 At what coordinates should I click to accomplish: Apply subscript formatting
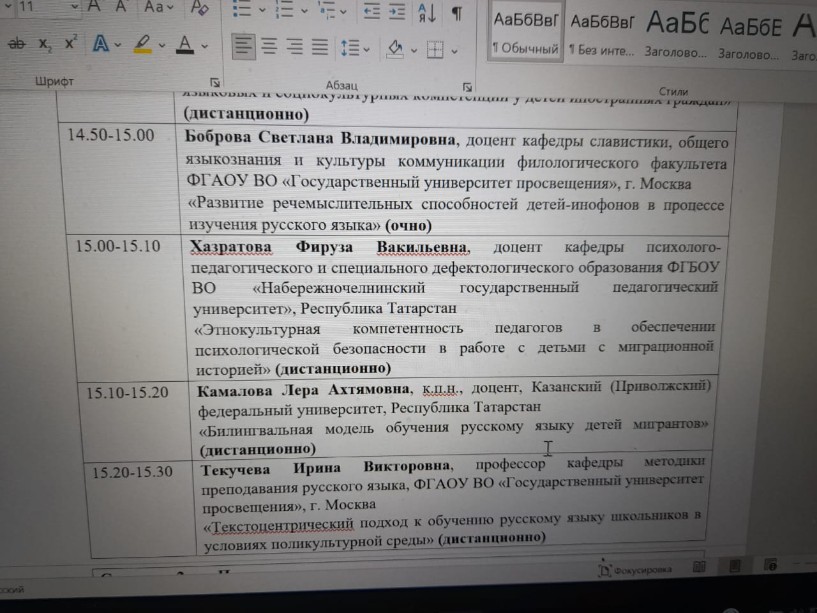click(x=45, y=45)
